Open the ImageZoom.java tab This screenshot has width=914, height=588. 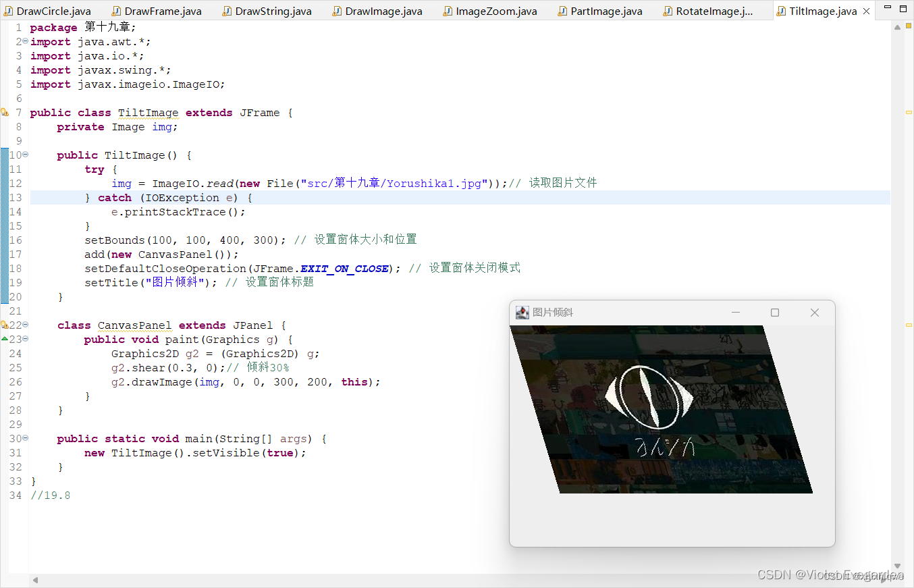click(x=490, y=11)
